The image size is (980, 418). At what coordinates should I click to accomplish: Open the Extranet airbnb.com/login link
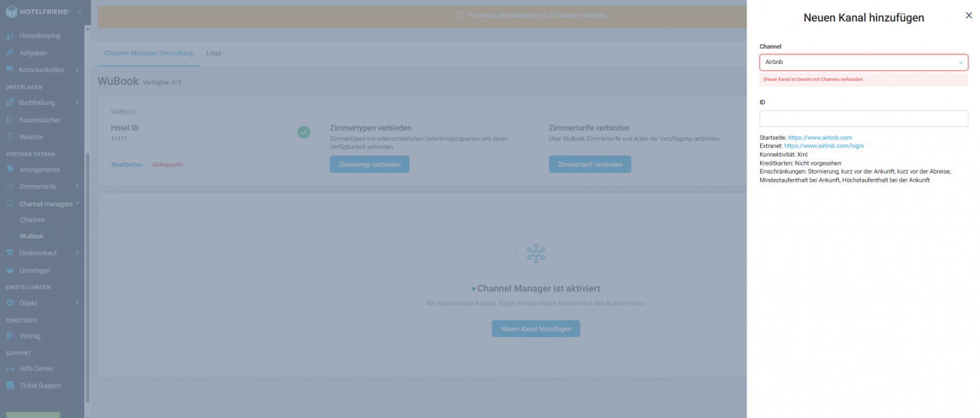pyautogui.click(x=823, y=146)
